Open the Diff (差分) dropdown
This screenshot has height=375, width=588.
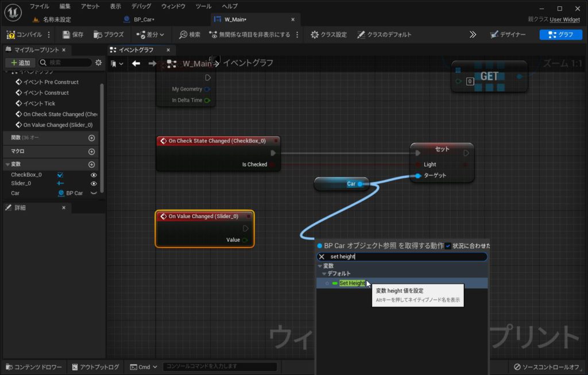tap(150, 34)
